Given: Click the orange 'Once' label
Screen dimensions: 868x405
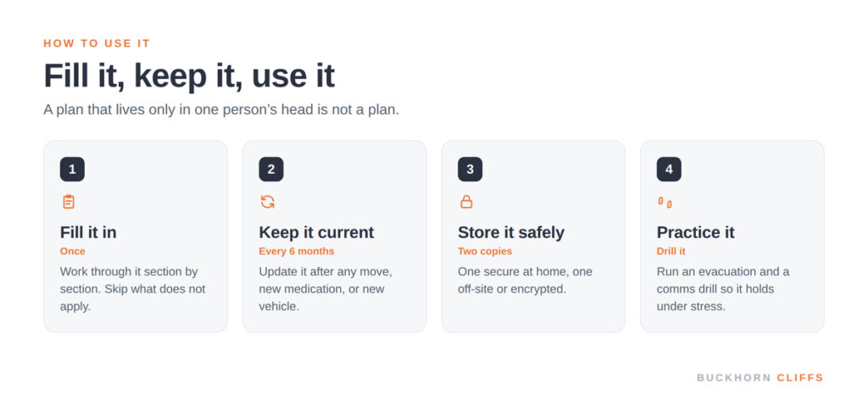Looking at the screenshot, I should 73,251.
